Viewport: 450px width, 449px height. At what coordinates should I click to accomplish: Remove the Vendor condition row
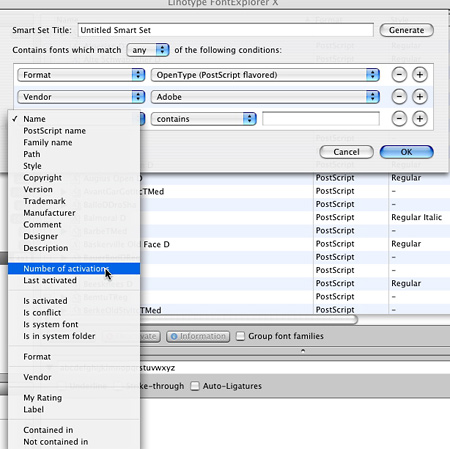point(399,97)
